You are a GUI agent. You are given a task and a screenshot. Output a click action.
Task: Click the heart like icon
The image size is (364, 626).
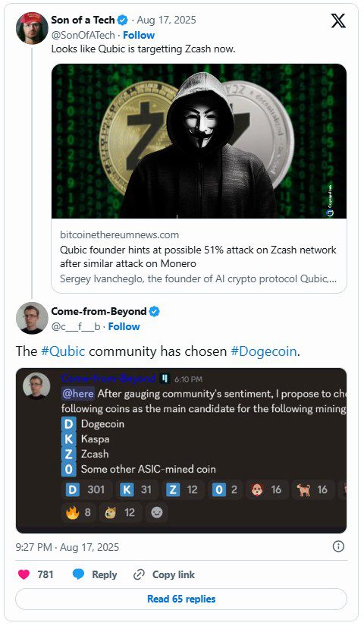coord(24,574)
